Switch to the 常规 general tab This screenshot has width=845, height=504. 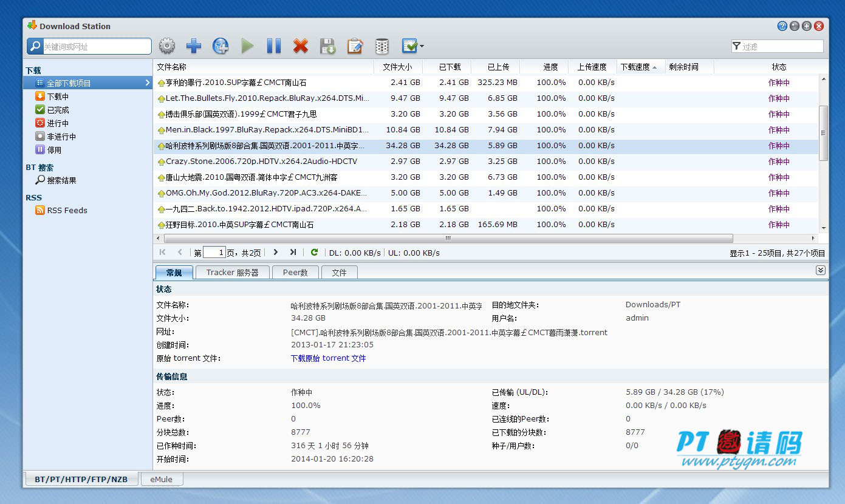(174, 273)
